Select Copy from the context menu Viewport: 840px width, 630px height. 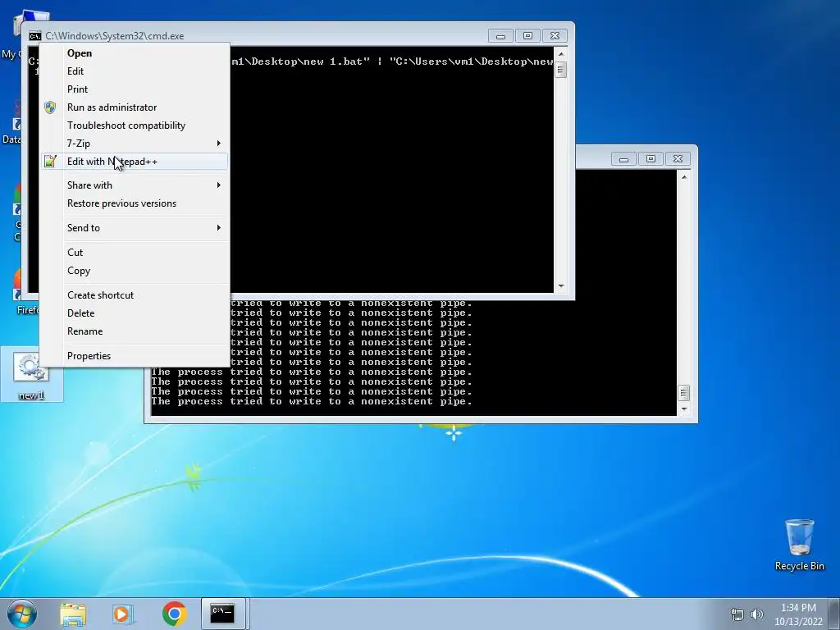pyautogui.click(x=135, y=271)
